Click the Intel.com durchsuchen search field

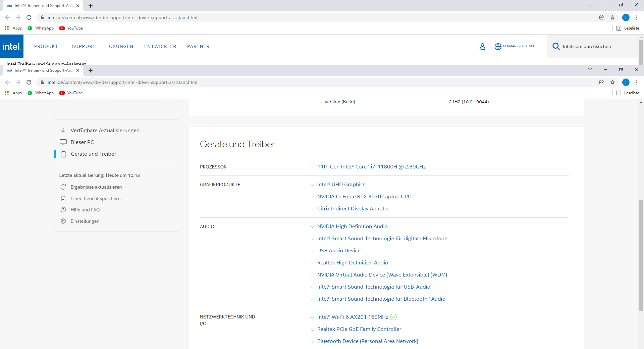[x=587, y=46]
